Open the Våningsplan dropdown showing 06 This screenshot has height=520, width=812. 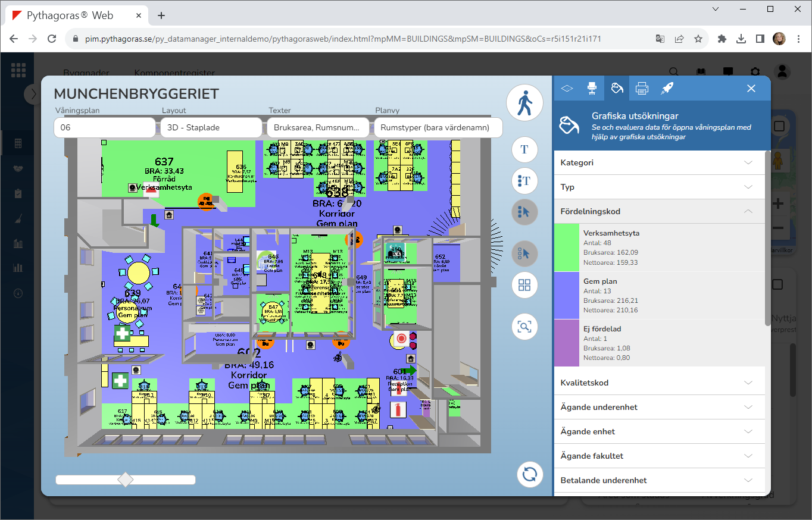[104, 127]
